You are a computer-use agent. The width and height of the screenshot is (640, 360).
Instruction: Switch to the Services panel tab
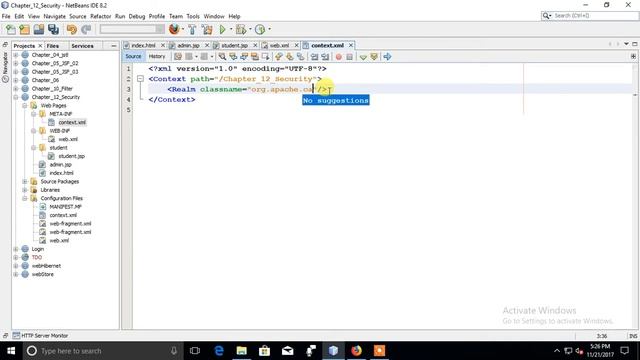[82, 46]
